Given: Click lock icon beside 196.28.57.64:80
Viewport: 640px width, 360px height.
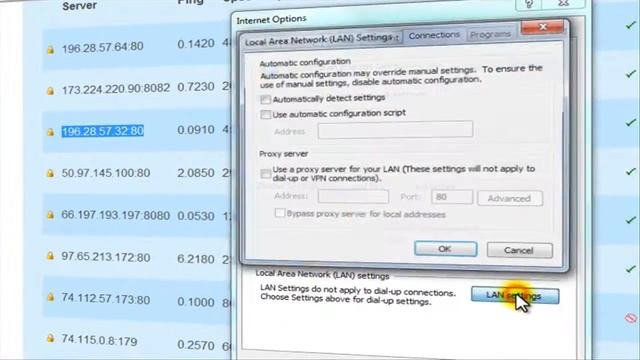Looking at the screenshot, I should 51,50.
